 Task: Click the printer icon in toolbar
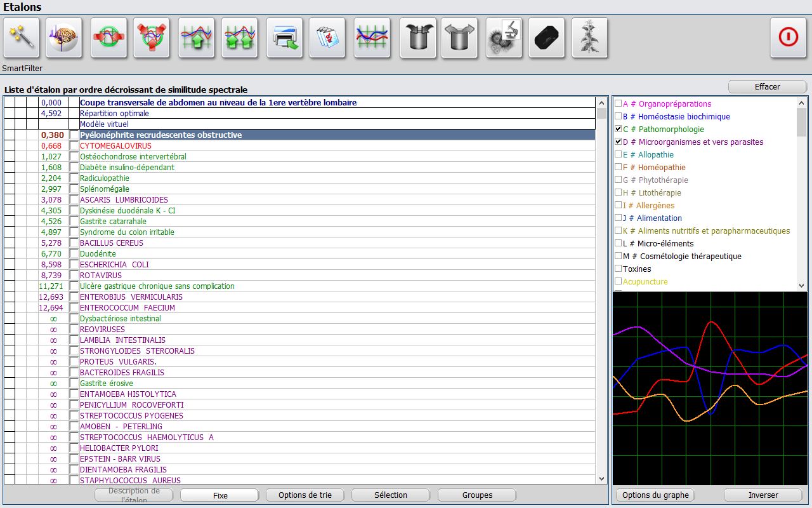pyautogui.click(x=284, y=38)
